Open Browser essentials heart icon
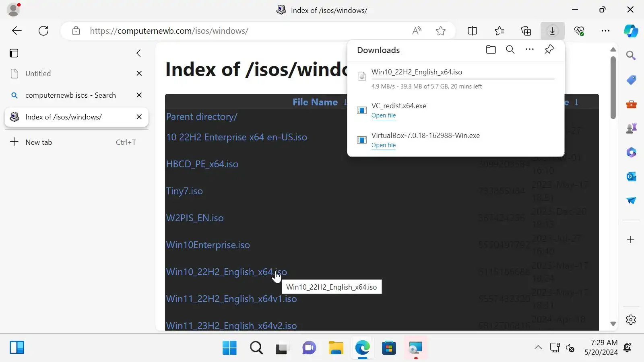 (x=579, y=31)
